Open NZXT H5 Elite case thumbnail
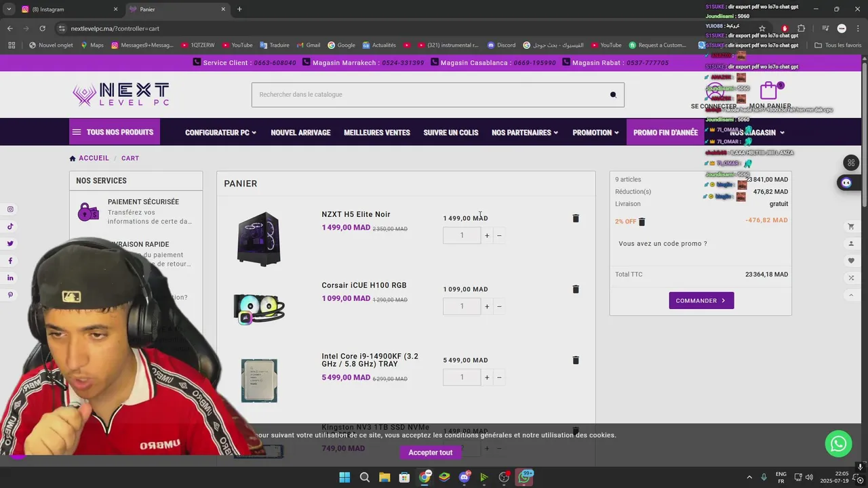 [x=258, y=239]
